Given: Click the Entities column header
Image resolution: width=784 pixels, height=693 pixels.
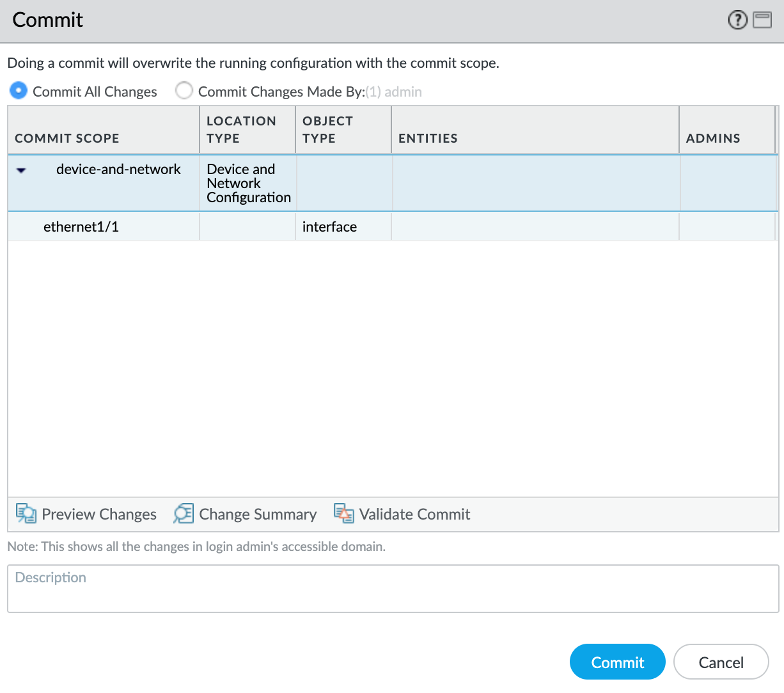Looking at the screenshot, I should [x=428, y=138].
